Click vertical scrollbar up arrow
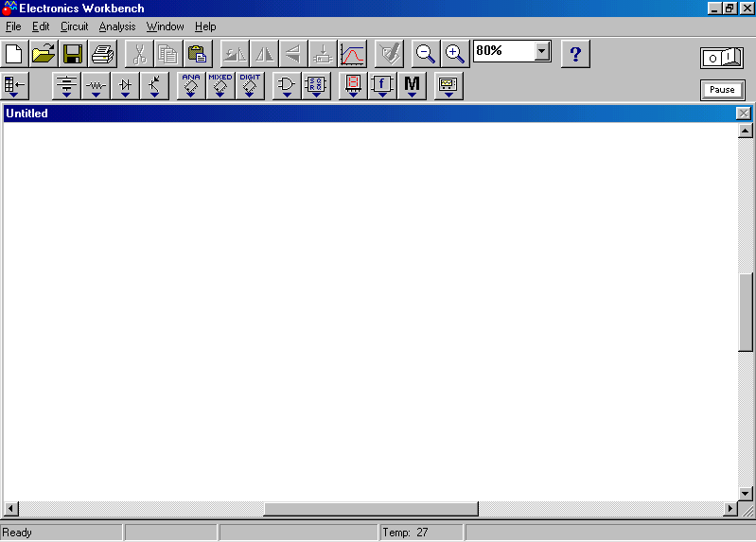Viewport: 756px width, 542px height. 745,131
